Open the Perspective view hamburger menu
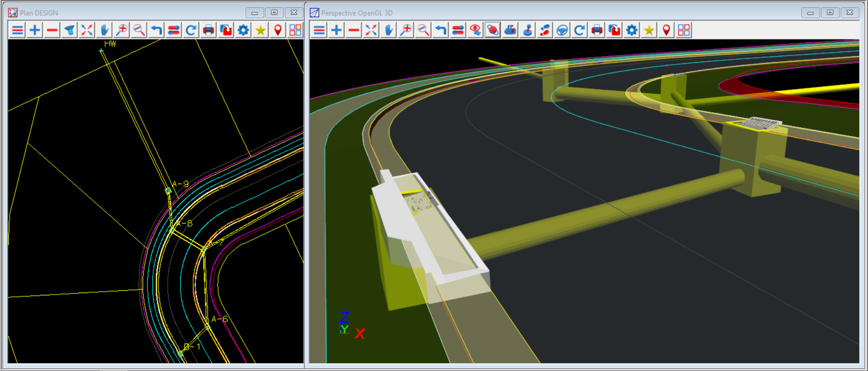The width and height of the screenshot is (868, 371). point(319,31)
